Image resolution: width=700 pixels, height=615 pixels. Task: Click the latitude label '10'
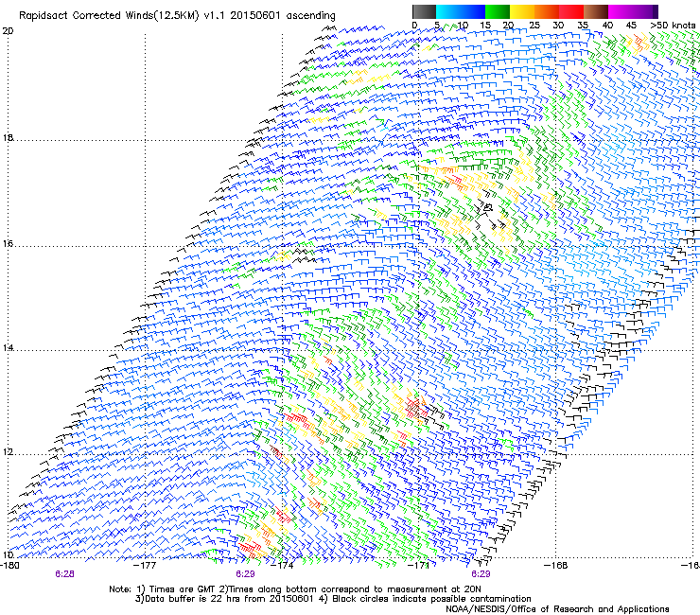point(8,554)
